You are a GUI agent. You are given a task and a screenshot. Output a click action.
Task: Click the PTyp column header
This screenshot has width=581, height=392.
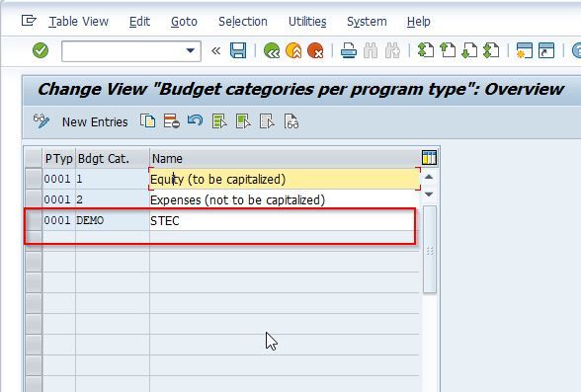[x=59, y=158]
